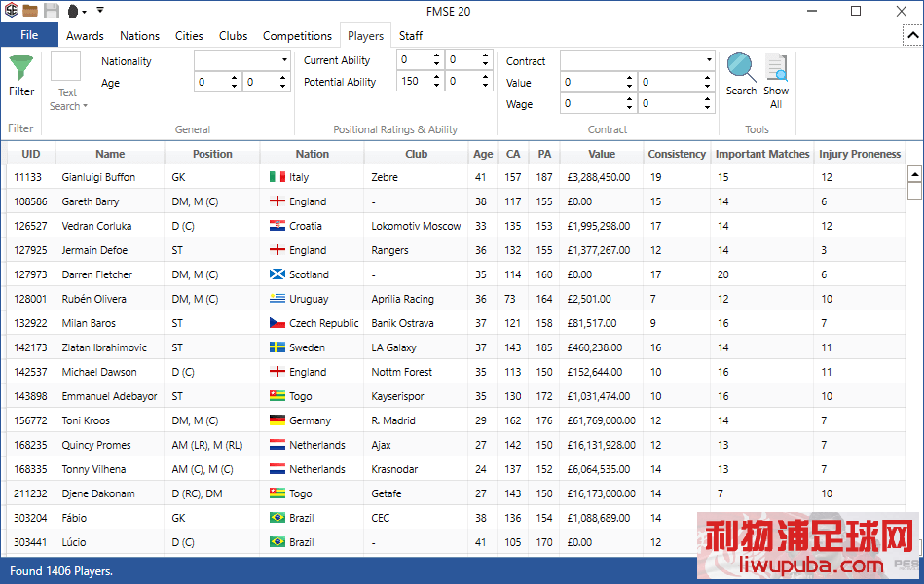924x584 pixels.
Task: Click the Togo flag in Djene Dakonam's row
Action: (x=277, y=493)
